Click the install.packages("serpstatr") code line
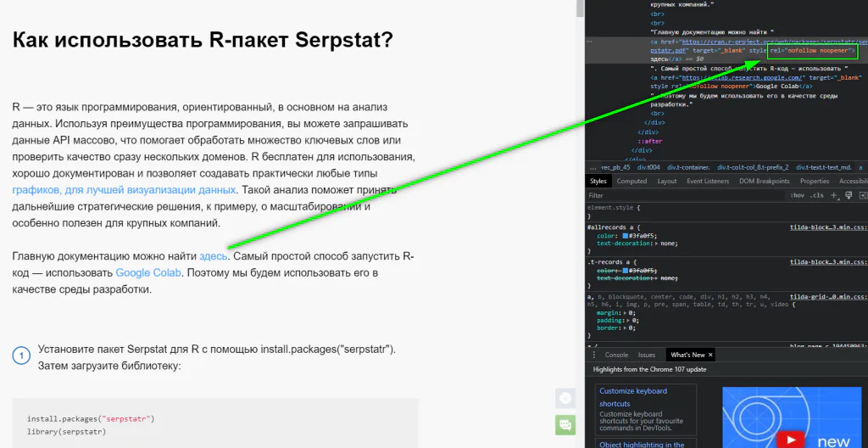The height and width of the screenshot is (448, 868). point(91,418)
